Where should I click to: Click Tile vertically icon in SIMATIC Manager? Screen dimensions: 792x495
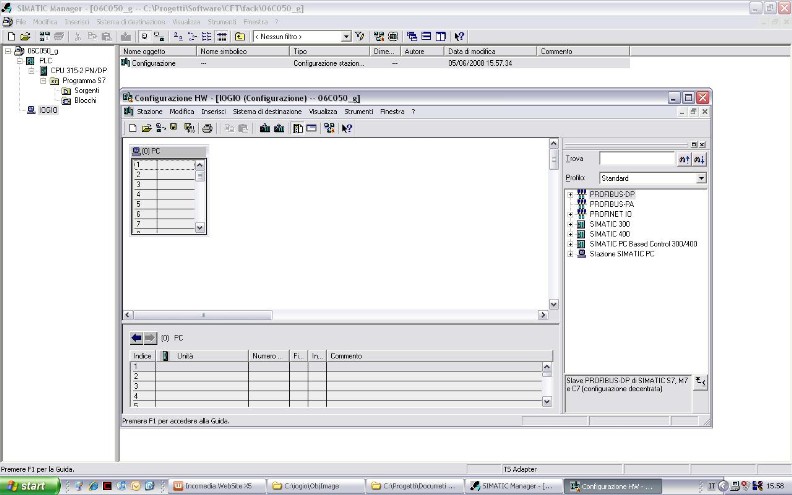tap(440, 36)
